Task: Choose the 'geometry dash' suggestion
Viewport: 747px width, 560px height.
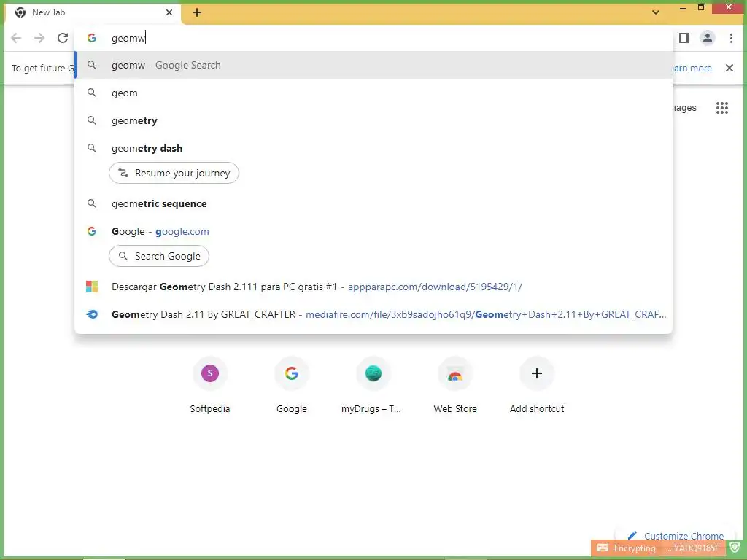Action: point(373,148)
